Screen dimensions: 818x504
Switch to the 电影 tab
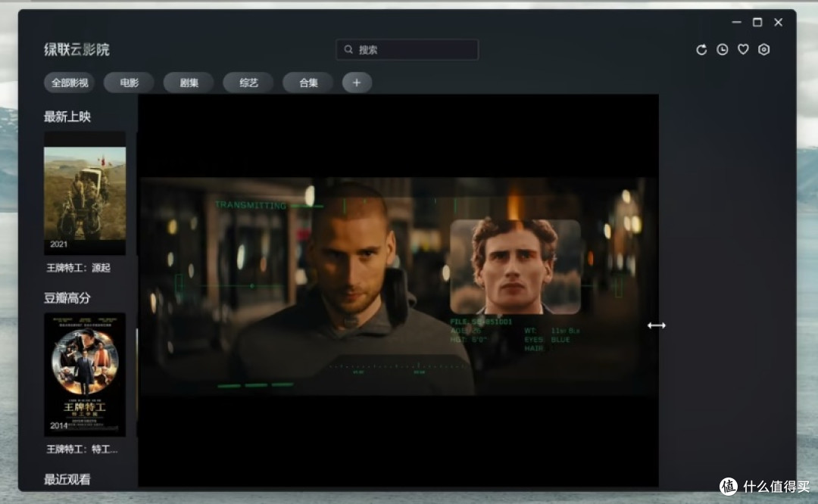point(129,82)
